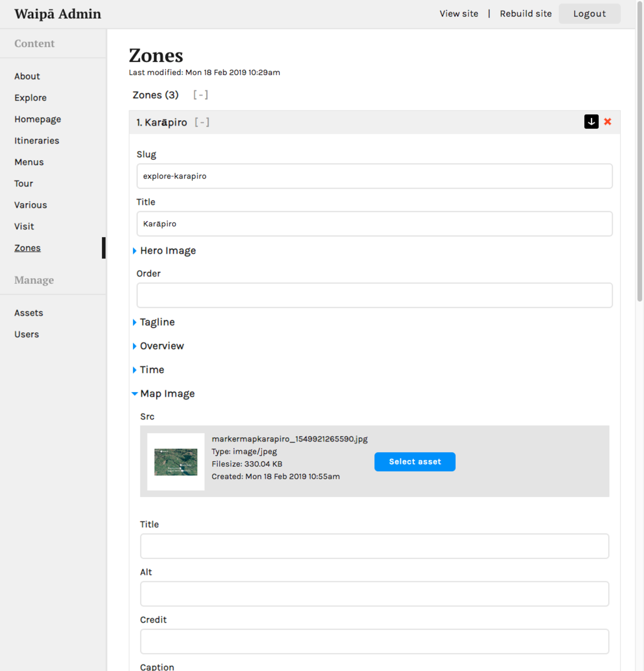This screenshot has width=644, height=671.
Task: Open the View site link
Action: click(459, 14)
